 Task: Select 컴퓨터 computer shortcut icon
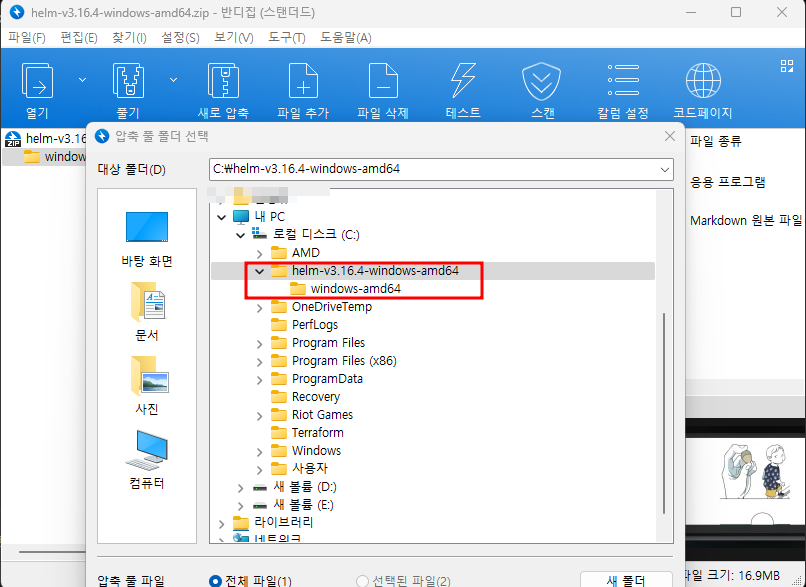click(146, 450)
